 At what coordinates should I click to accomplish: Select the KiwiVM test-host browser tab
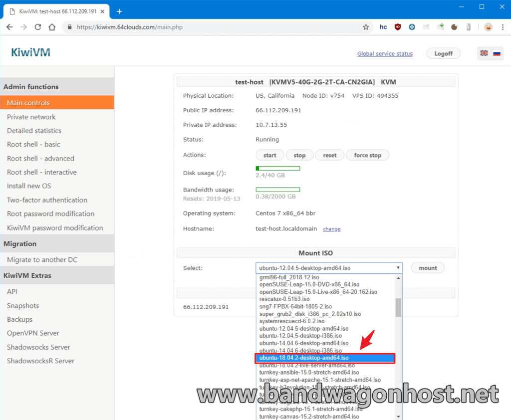[56, 11]
